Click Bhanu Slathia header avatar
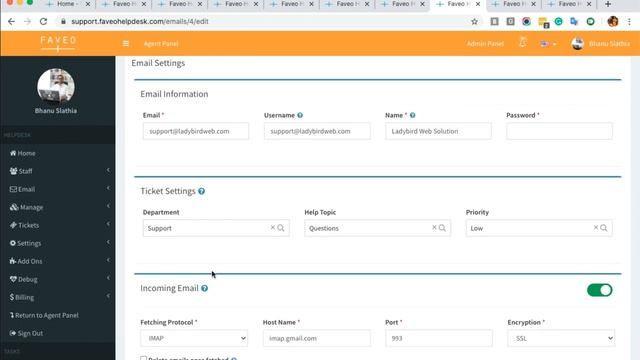 (578, 43)
